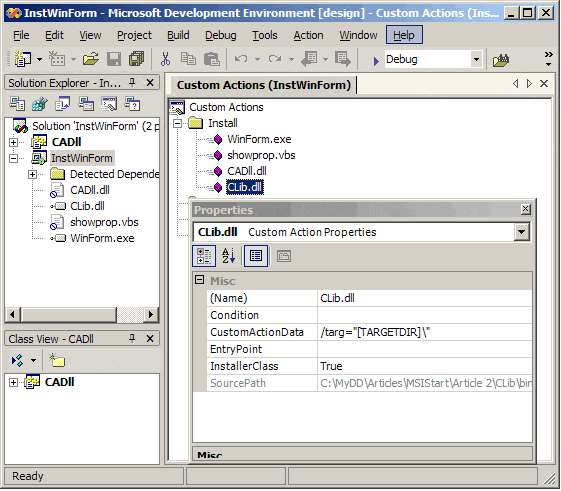The width and height of the screenshot is (561, 491).
Task: Click the Undo arrow icon
Action: coord(242,59)
